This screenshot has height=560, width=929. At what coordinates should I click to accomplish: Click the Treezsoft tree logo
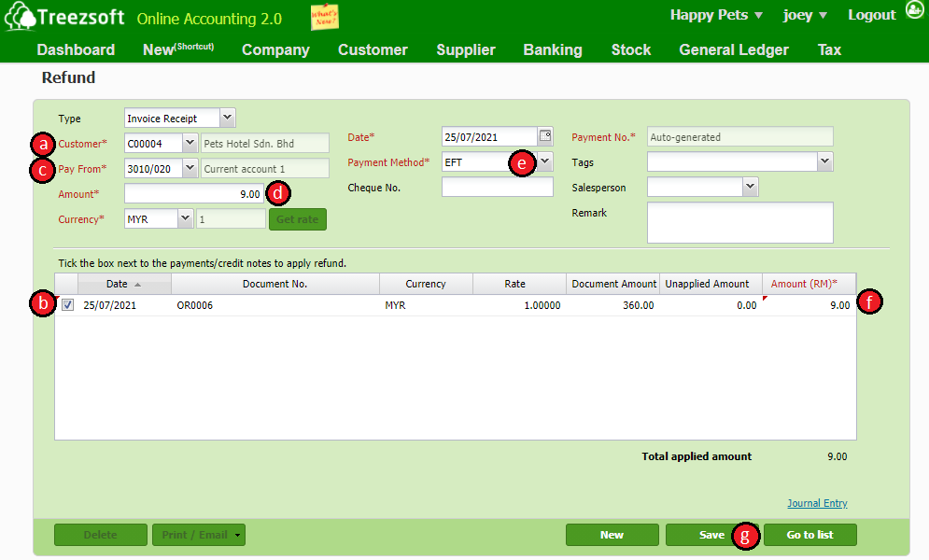click(x=20, y=18)
